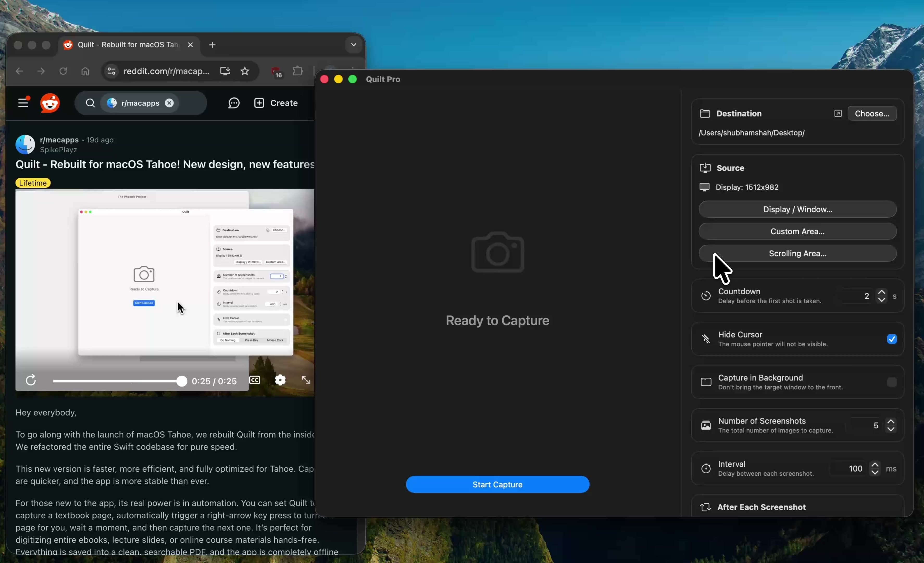Screen dimensions: 924x563
Task: Expand the tab search dropdown chevron
Action: click(353, 45)
